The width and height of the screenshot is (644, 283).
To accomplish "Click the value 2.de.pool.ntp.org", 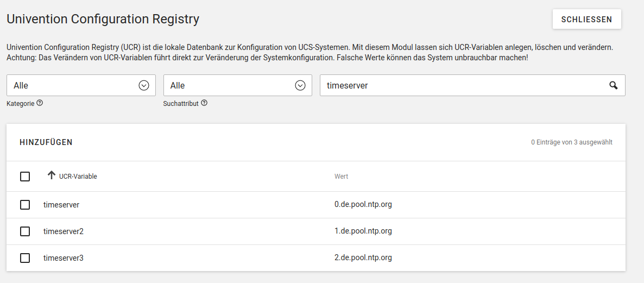I will click(363, 258).
